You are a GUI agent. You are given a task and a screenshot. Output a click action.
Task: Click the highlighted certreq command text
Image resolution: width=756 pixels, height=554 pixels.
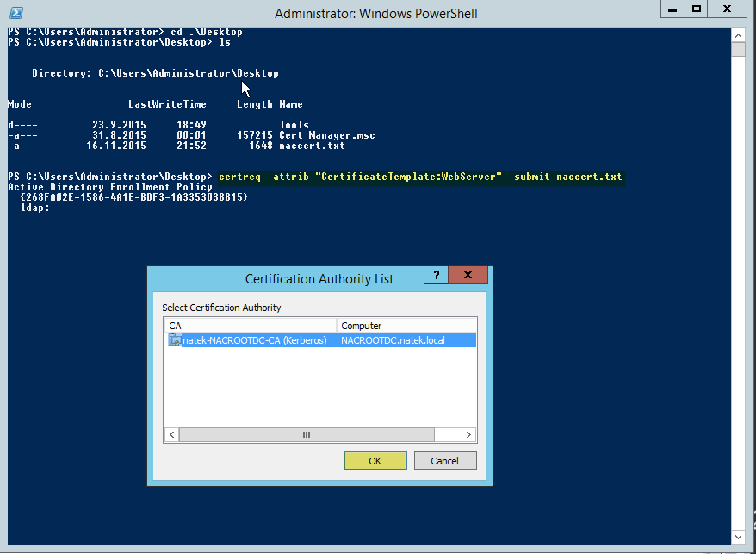tap(420, 177)
